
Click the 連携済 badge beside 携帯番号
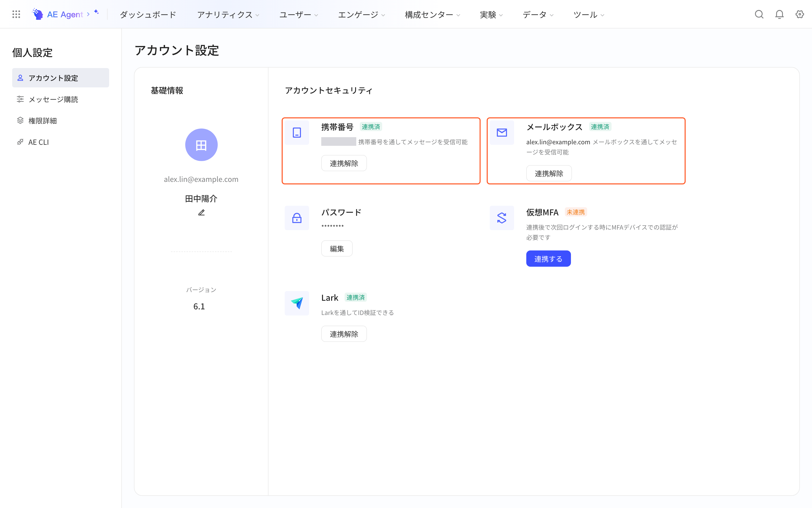[x=371, y=127]
